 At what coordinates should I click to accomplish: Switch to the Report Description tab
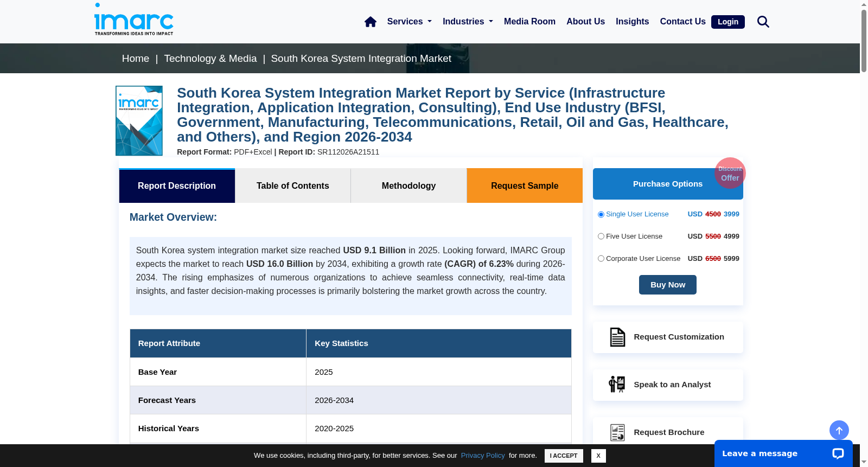click(177, 185)
